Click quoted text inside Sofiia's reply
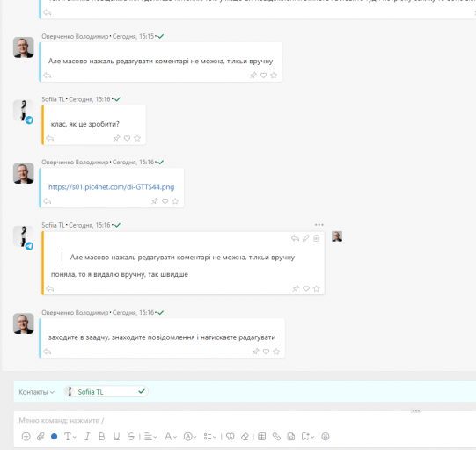Image resolution: width=476 pixels, height=450 pixels. 182,258
